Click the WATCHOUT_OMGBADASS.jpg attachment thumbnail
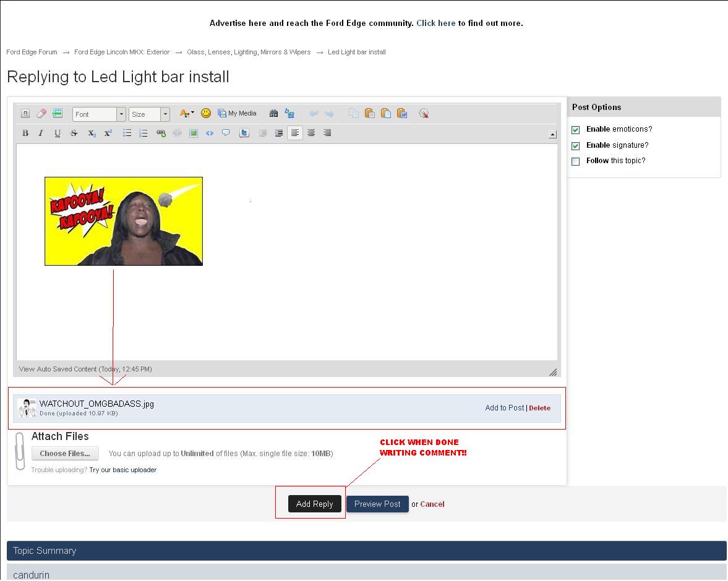 27,409
